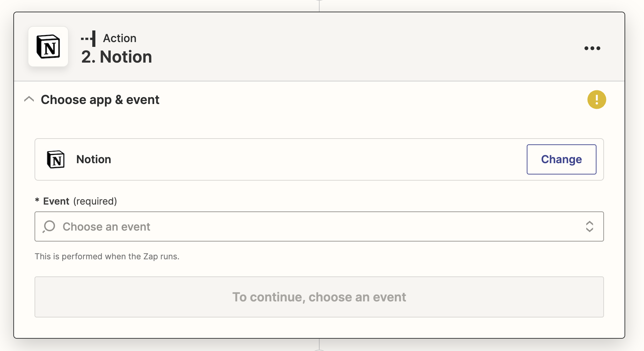Click the yellow warning exclamation icon
This screenshot has width=644, height=351.
tap(596, 100)
